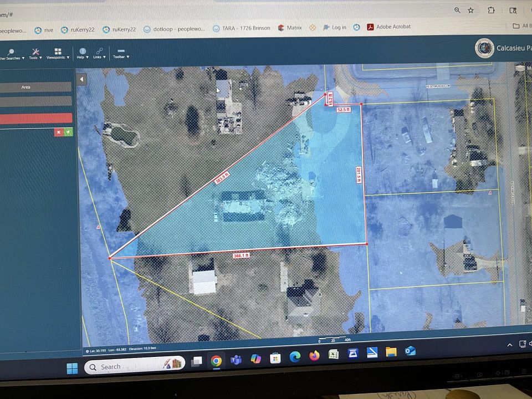This screenshot has height=399, width=532.
Task: Show hidden system tray icons chevron
Action: click(x=510, y=345)
